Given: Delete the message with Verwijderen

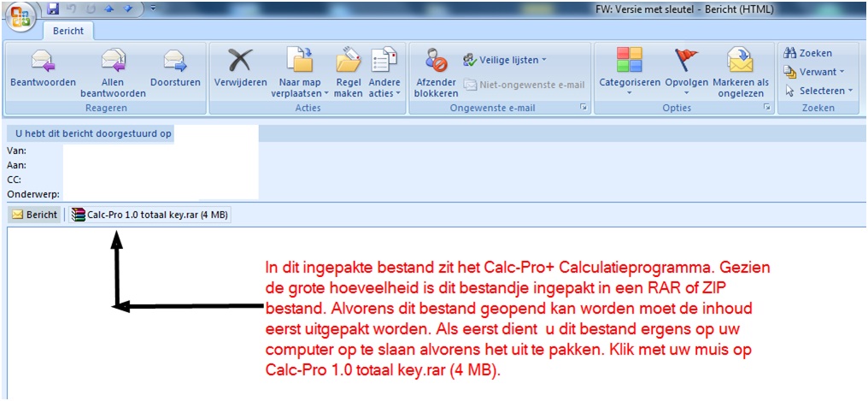Looking at the screenshot, I should (x=241, y=62).
